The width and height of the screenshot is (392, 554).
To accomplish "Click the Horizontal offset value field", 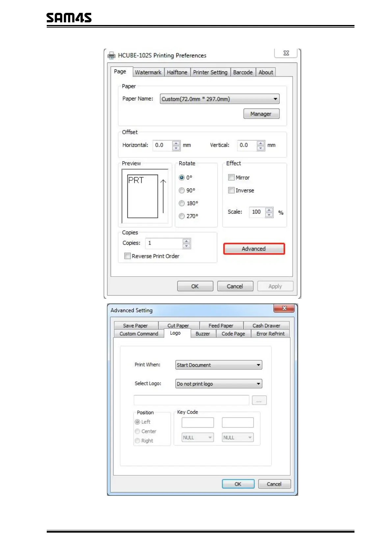I will point(163,145).
